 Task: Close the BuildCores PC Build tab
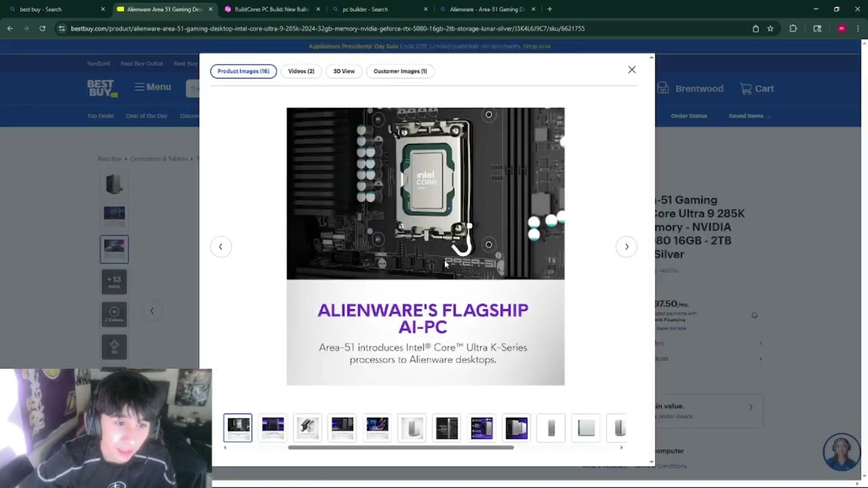coord(318,9)
